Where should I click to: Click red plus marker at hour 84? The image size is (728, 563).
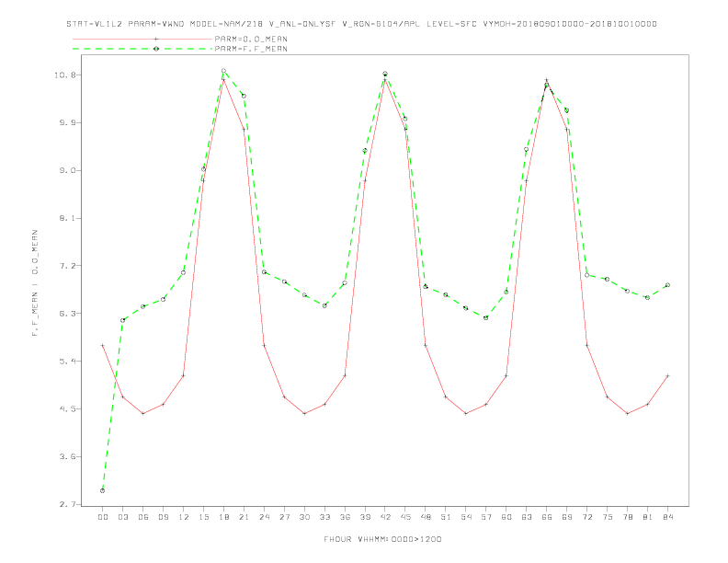[x=667, y=376]
